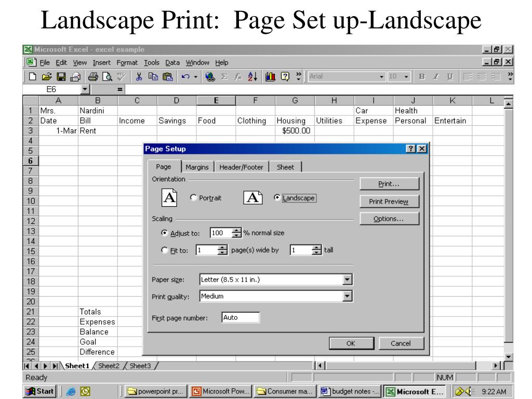The image size is (532, 399).
Task: Switch to the budget notes taskbar window
Action: coord(350,391)
